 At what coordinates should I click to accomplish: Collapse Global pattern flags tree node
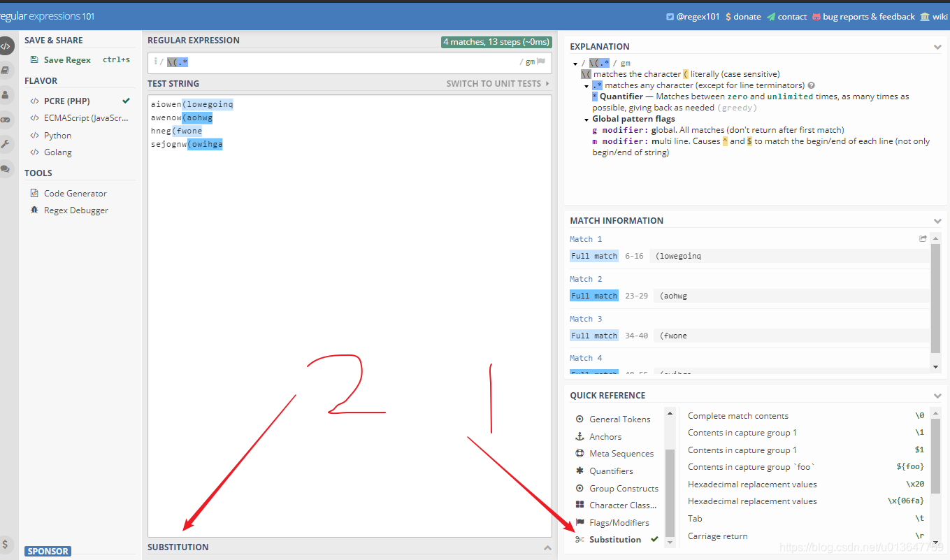click(x=586, y=120)
